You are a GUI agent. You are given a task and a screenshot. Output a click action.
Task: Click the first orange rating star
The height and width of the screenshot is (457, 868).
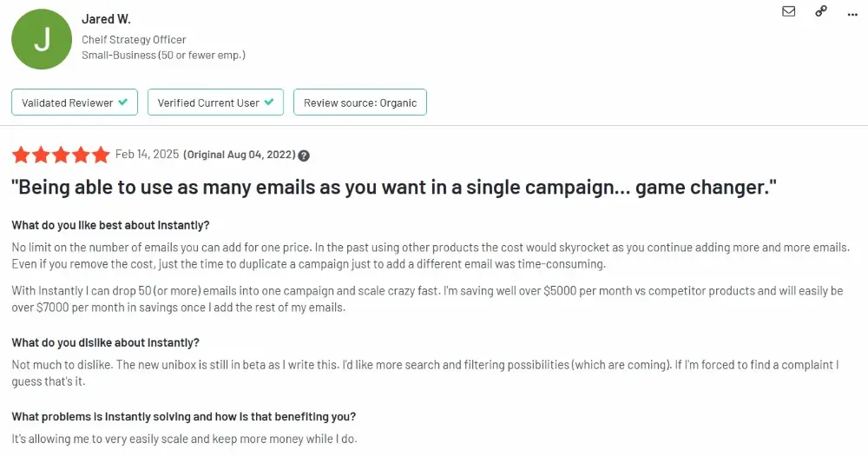(21, 155)
